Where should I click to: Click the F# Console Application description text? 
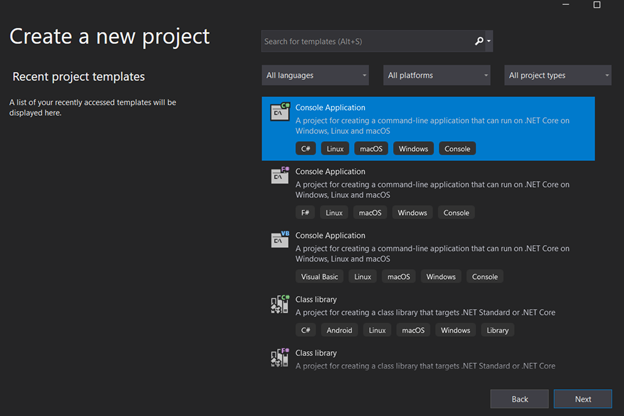point(432,189)
